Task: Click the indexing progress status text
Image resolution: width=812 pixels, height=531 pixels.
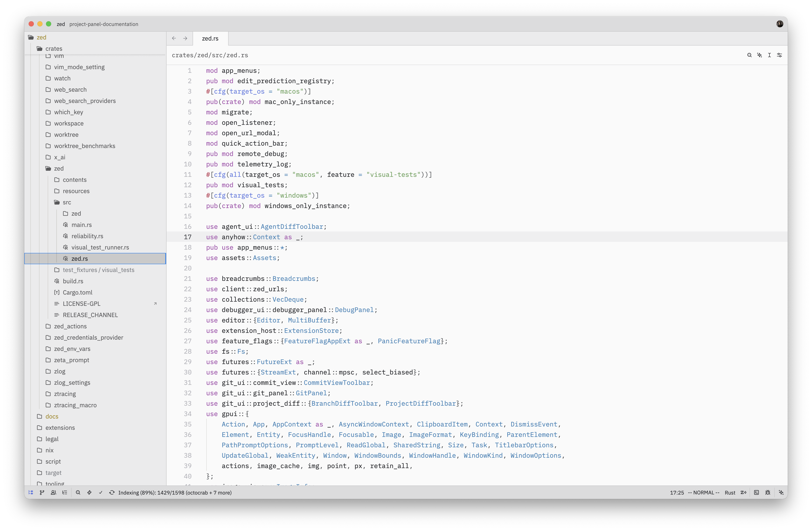Action: (175, 492)
